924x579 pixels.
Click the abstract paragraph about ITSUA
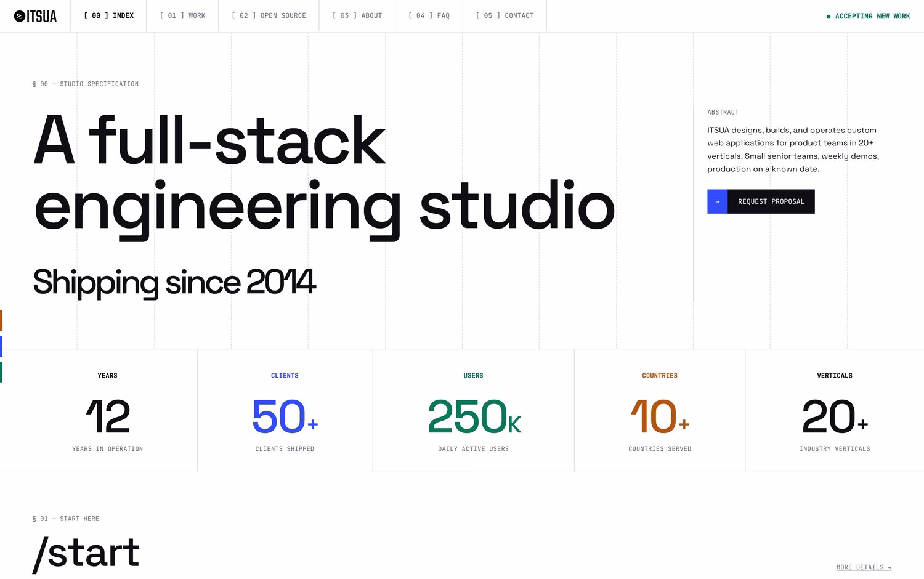click(x=793, y=150)
